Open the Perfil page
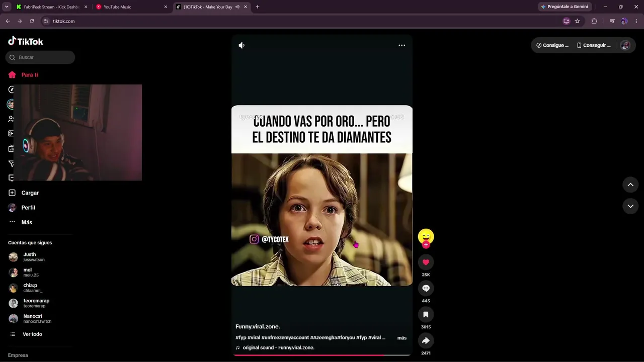 point(22,208)
